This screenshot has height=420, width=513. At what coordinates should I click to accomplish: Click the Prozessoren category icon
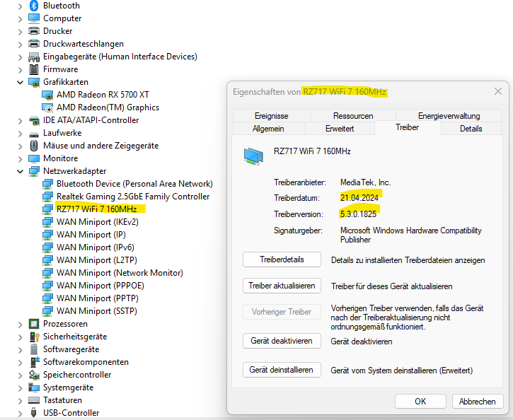pyautogui.click(x=34, y=324)
